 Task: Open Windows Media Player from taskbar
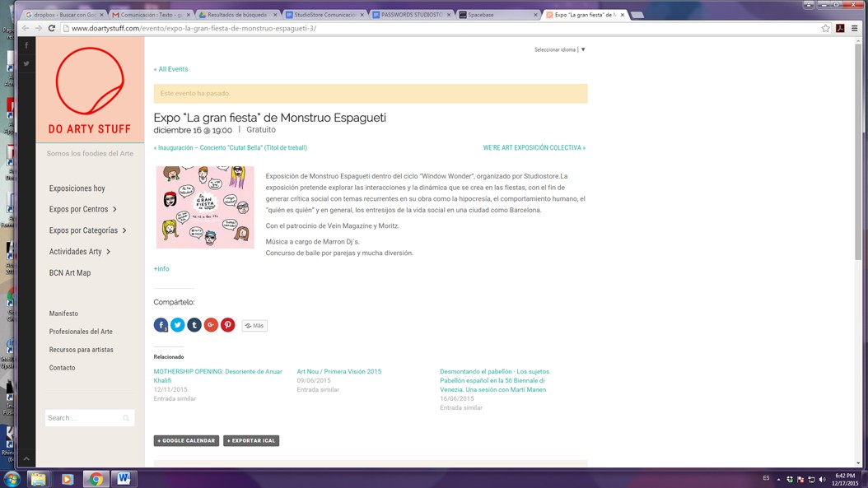(x=67, y=479)
